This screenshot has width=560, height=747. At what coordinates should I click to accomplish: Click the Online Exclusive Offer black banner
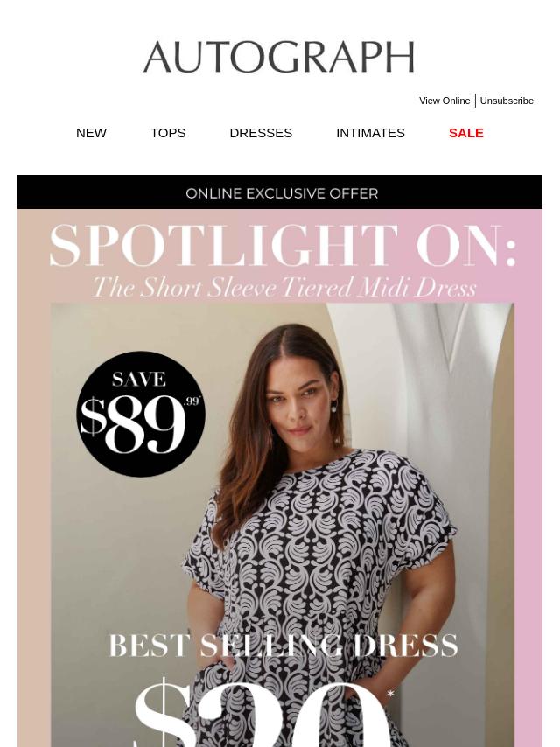coord(280,192)
